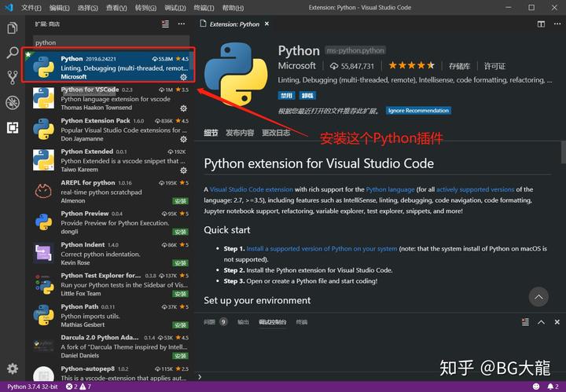This screenshot has width=566, height=392.
Task: Open the Search view in activity bar
Action: [x=13, y=53]
